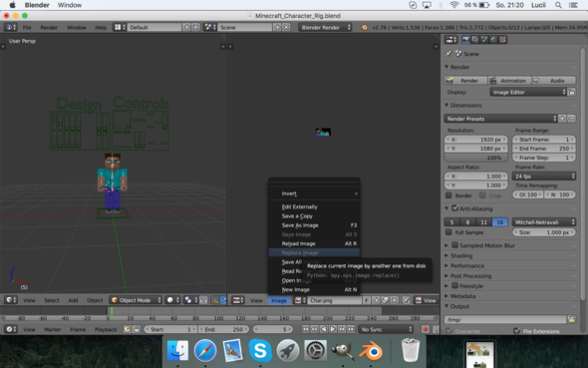Click the play animation button in timeline
The image size is (588, 368).
pyautogui.click(x=333, y=329)
